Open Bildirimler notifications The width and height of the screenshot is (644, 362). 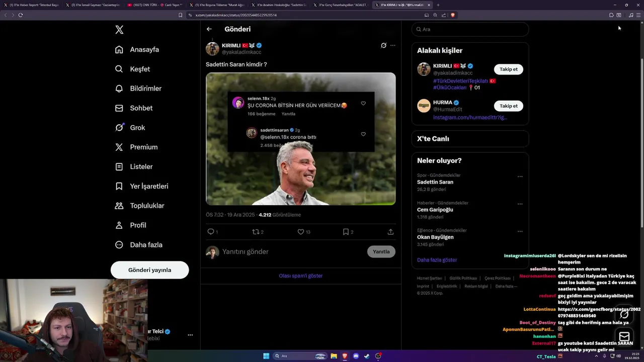(138, 88)
